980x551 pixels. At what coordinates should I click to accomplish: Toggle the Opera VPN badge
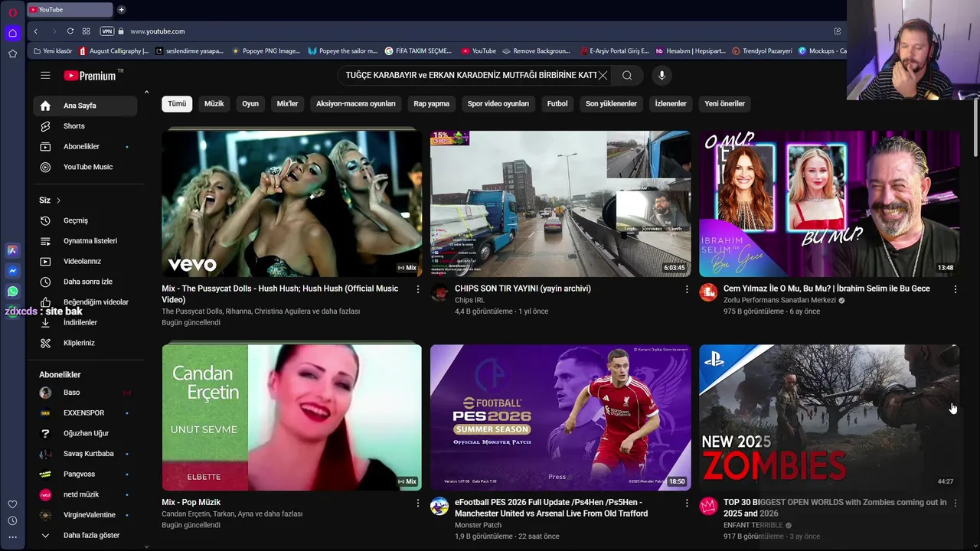coord(107,31)
